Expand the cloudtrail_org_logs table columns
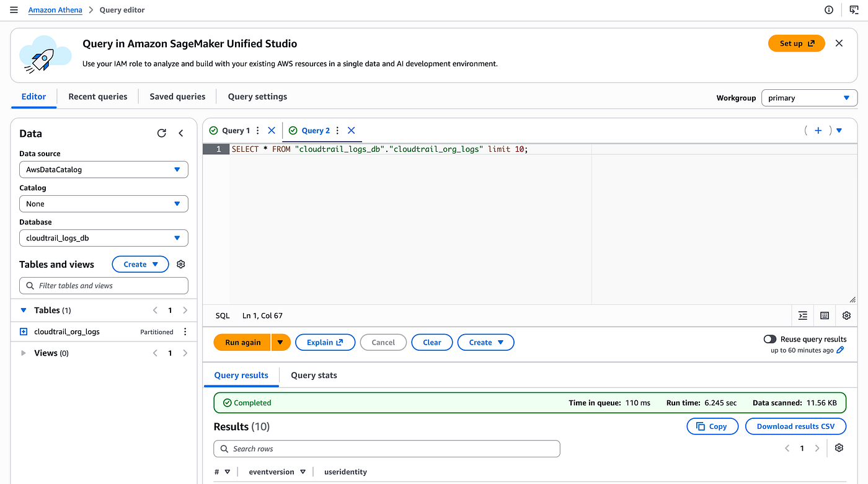 pyautogui.click(x=24, y=332)
